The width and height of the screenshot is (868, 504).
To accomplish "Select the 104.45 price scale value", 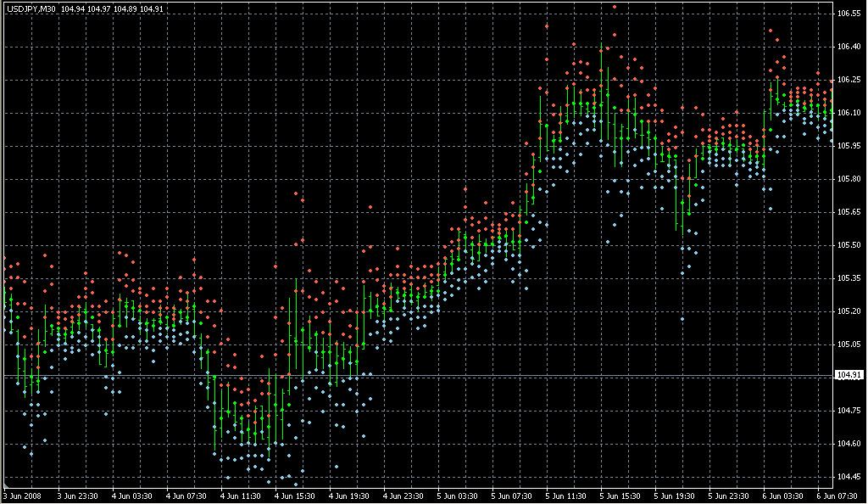I will click(849, 477).
